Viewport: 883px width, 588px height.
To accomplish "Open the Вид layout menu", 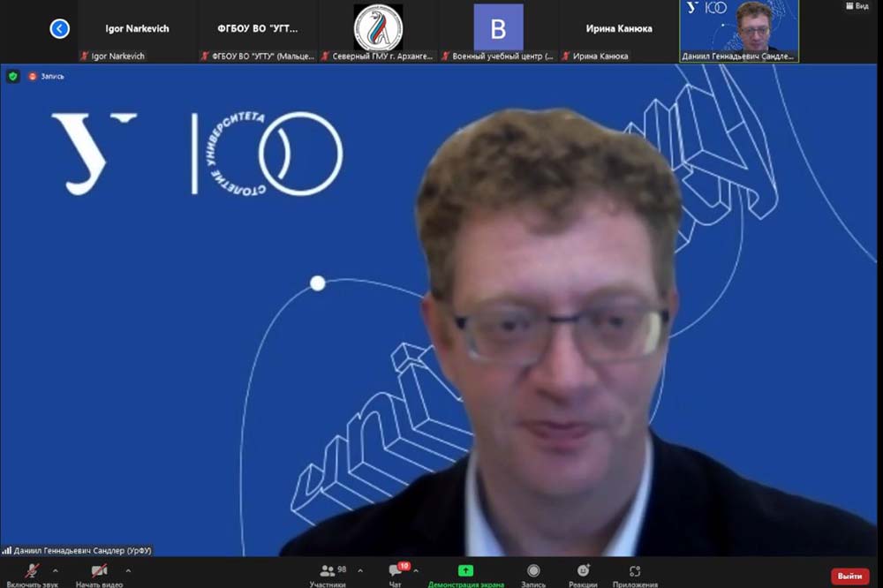I will click(x=857, y=6).
